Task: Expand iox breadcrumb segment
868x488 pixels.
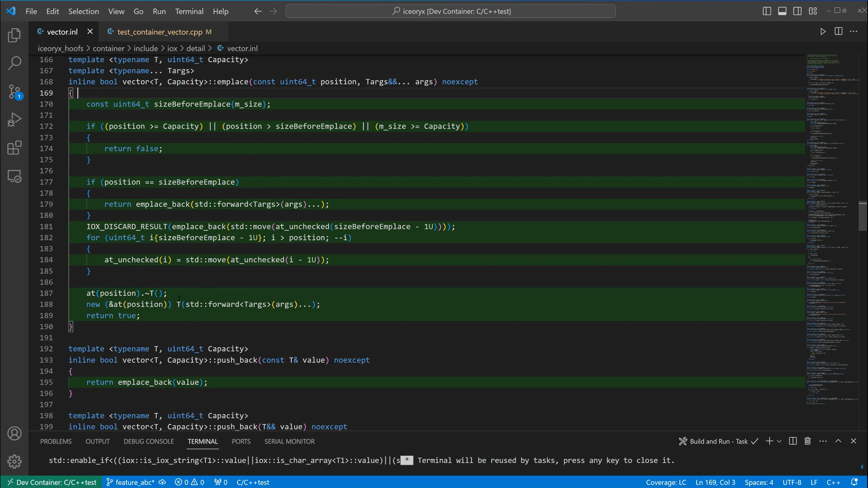Action: pos(172,48)
